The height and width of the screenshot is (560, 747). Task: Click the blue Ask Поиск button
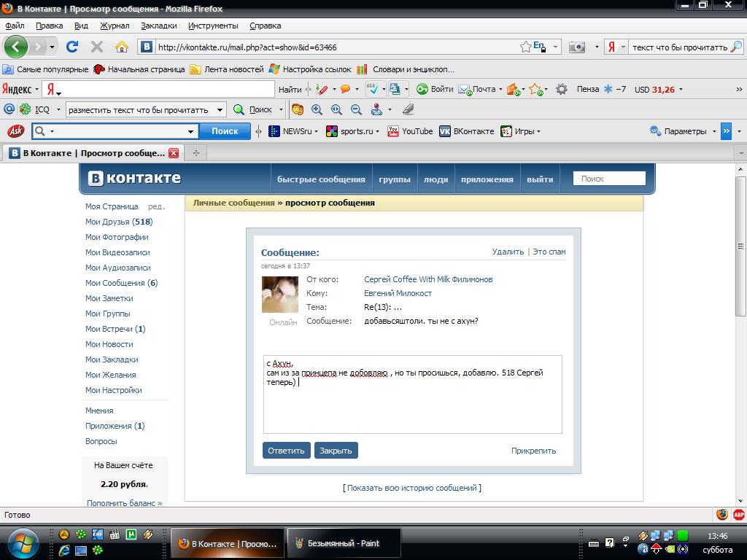click(x=225, y=131)
